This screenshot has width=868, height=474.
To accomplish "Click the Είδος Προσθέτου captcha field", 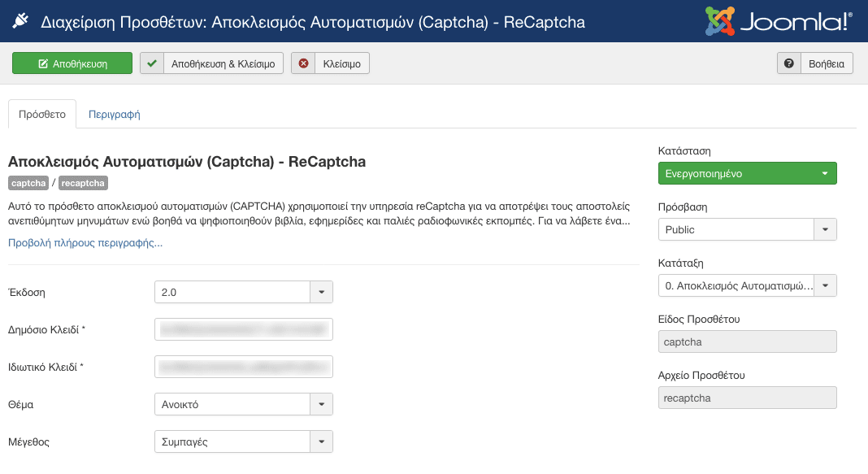I will pyautogui.click(x=748, y=341).
